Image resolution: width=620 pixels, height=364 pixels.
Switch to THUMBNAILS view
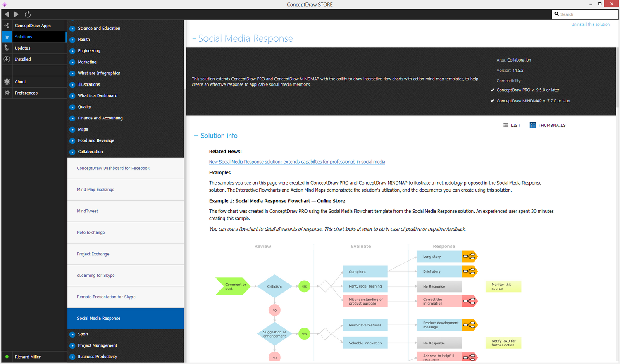(548, 125)
